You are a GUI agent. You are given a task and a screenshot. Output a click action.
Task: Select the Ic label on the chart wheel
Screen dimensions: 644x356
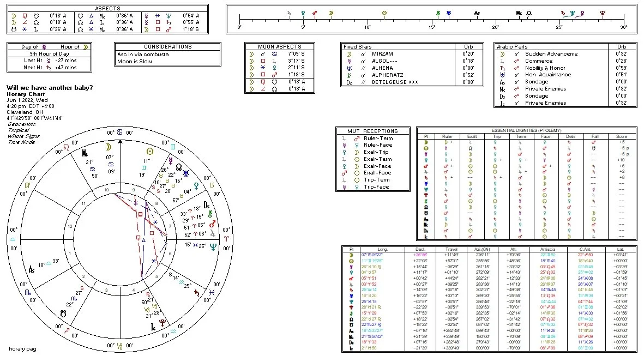(153, 327)
